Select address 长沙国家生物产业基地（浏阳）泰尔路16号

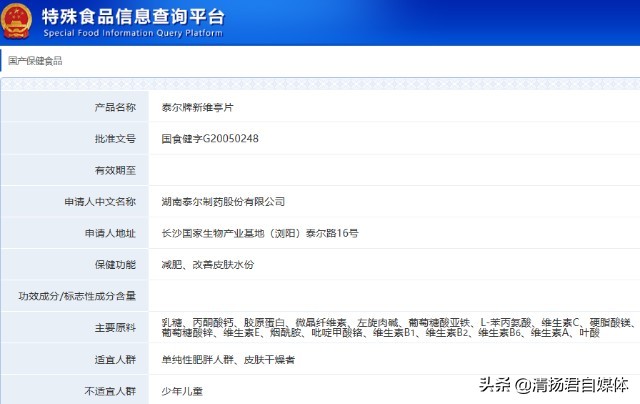pos(260,233)
